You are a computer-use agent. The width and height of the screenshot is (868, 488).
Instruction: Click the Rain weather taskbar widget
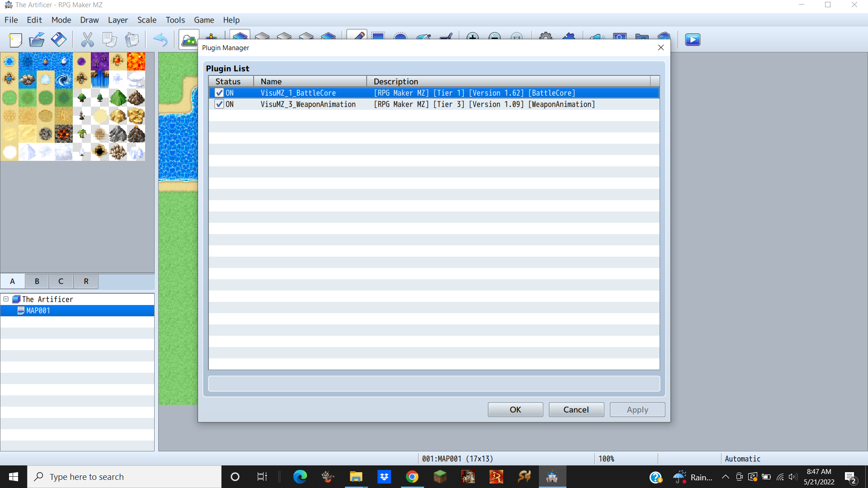click(x=693, y=477)
